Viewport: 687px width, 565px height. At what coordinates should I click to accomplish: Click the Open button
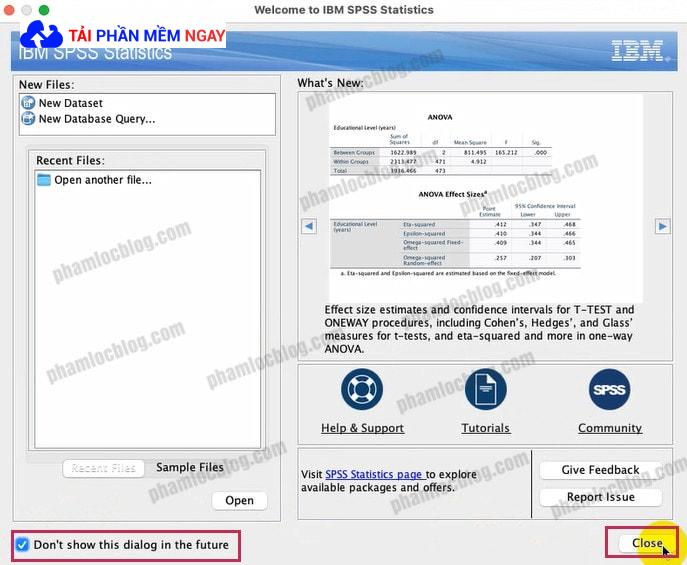[x=239, y=501]
